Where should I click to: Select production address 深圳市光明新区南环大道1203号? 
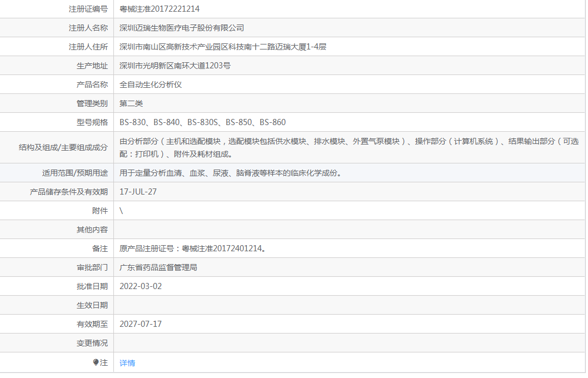[175, 66]
